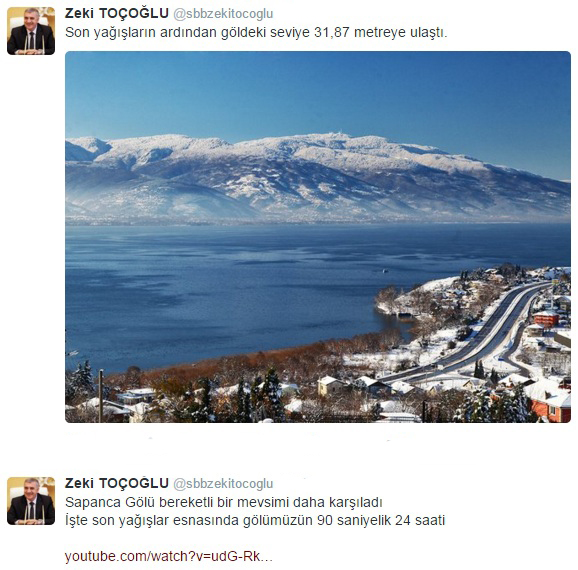Open the @sbbzekitocoglu handle on the first tweet
This screenshot has width=578, height=570.
[x=223, y=14]
